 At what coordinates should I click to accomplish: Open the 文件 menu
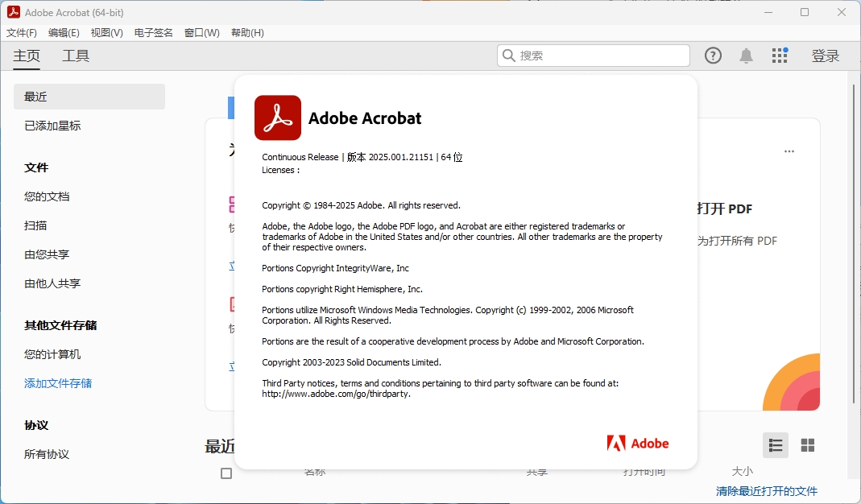(x=21, y=33)
